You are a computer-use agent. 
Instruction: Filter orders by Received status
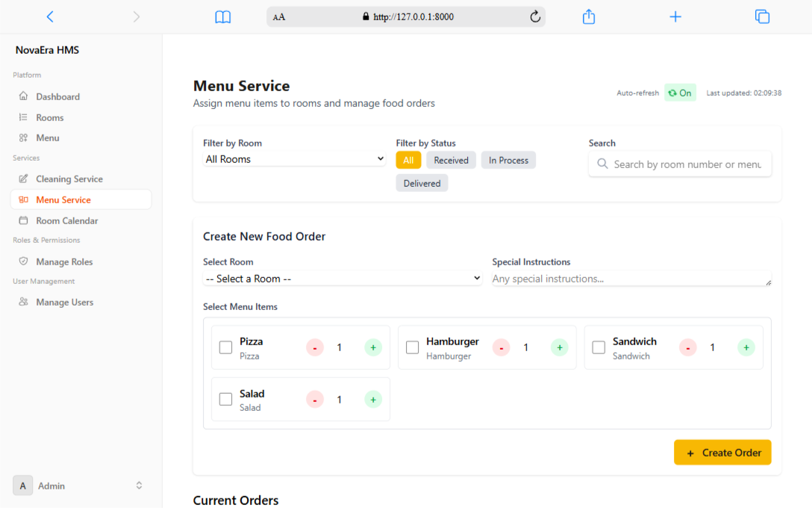(451, 160)
